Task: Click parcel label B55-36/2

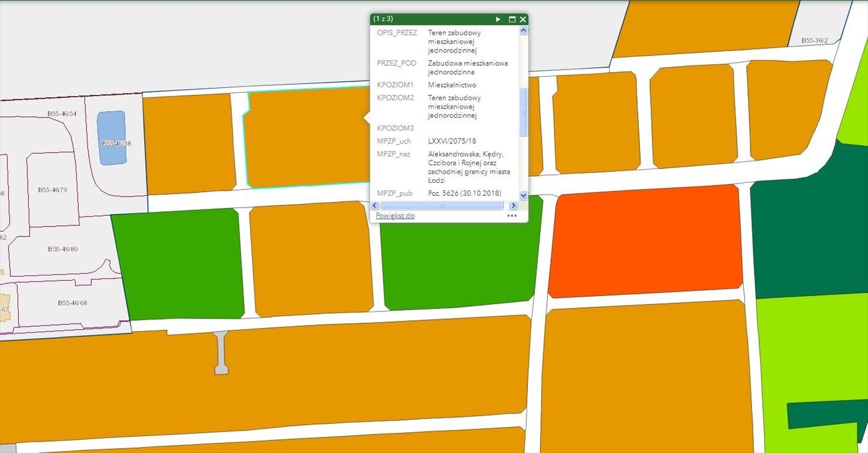Action: 815,41
